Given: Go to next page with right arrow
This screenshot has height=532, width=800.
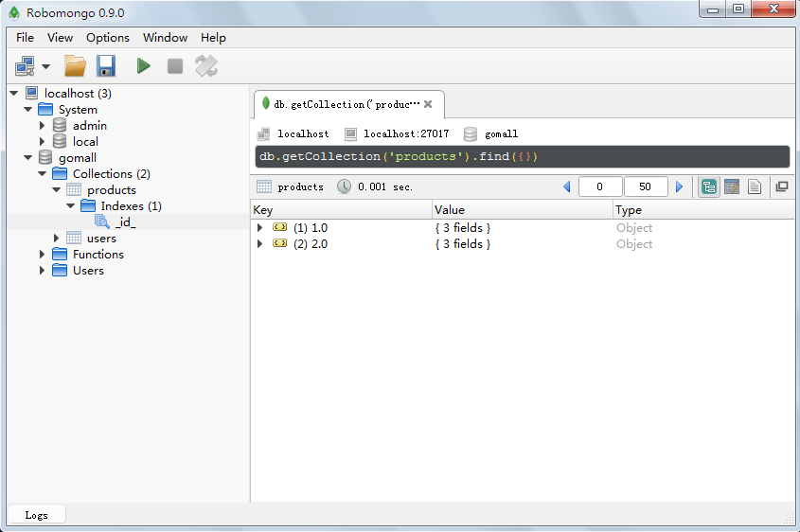Looking at the screenshot, I should point(679,186).
